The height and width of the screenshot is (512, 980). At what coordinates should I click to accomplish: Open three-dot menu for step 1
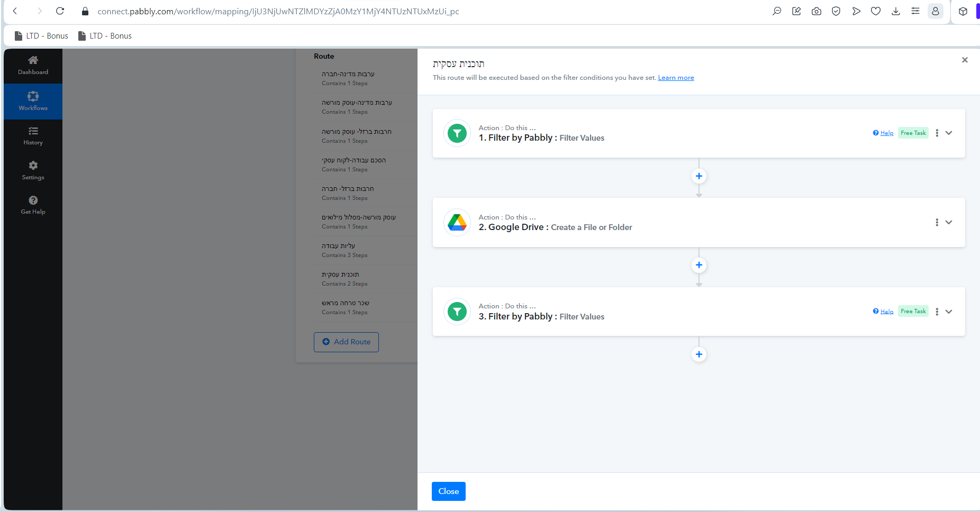pyautogui.click(x=937, y=133)
